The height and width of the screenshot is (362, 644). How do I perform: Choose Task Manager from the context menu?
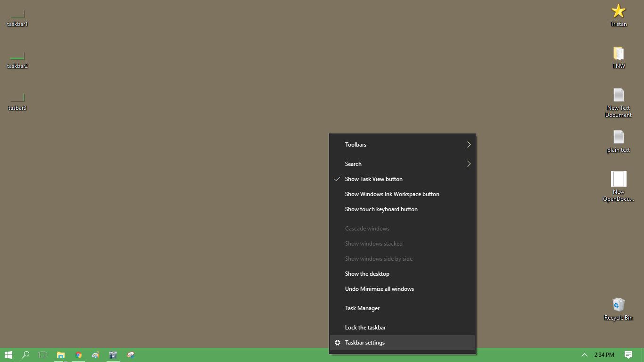tap(362, 308)
